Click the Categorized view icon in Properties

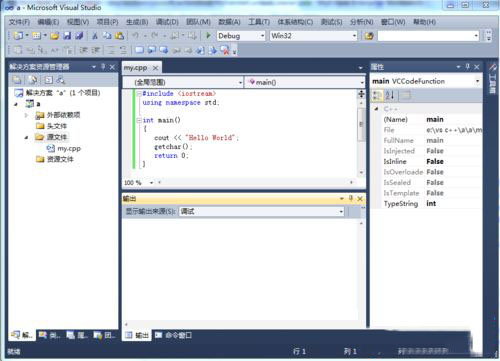377,96
